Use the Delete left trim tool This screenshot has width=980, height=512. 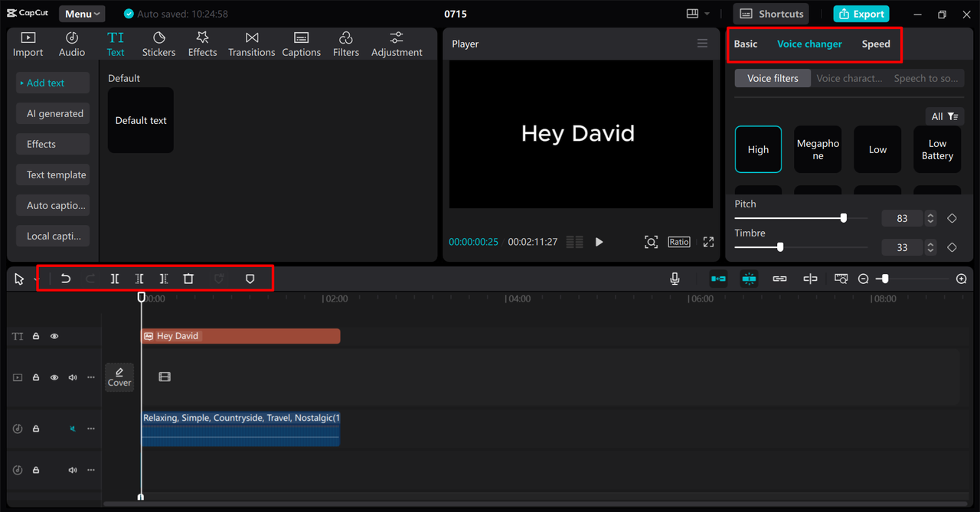coord(139,279)
